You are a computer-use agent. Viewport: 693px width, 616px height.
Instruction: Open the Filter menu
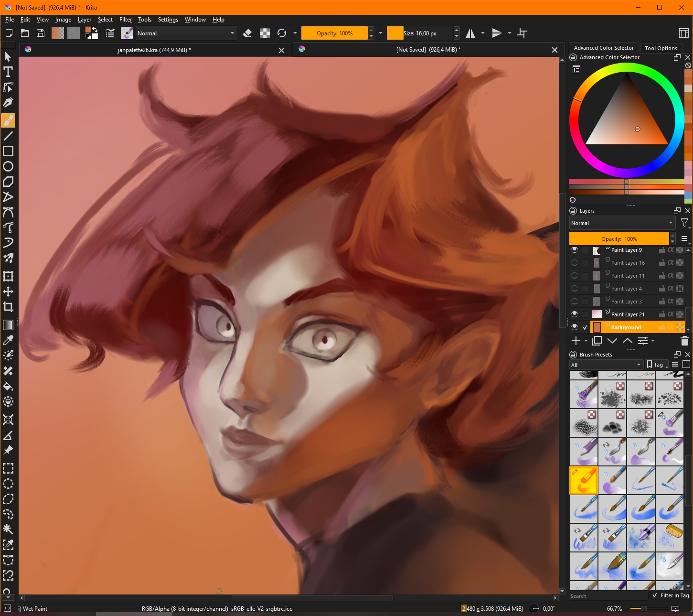point(126,20)
